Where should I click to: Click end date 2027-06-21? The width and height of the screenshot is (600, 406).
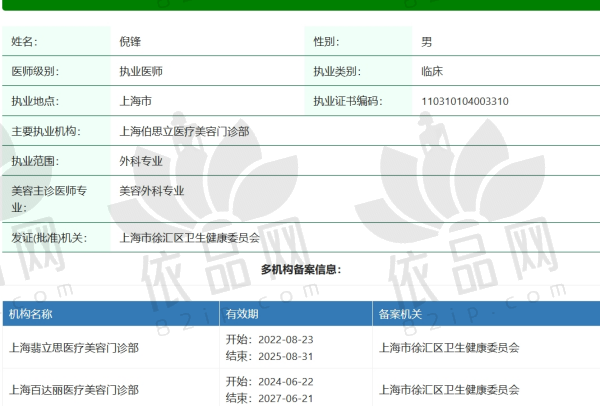(x=286, y=398)
